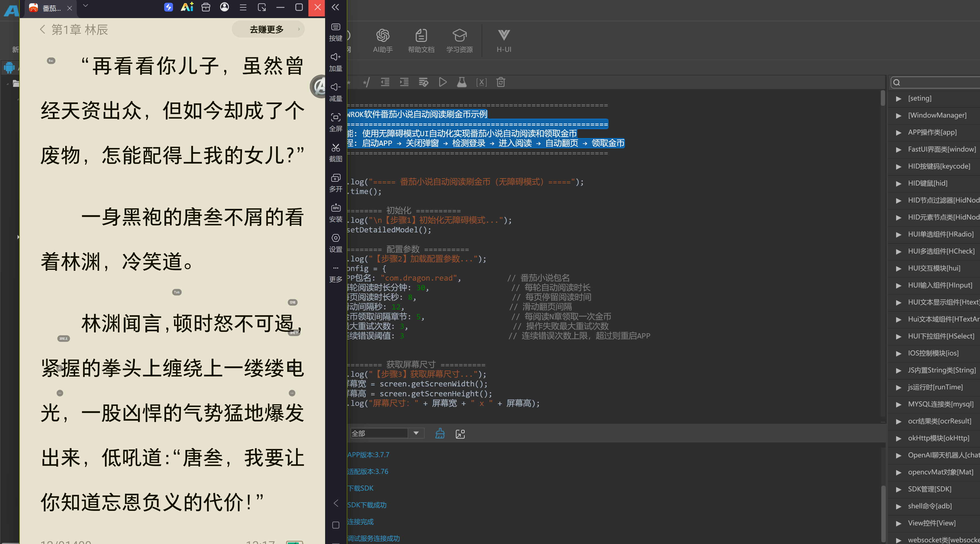Install an APK via 安装

(x=336, y=213)
